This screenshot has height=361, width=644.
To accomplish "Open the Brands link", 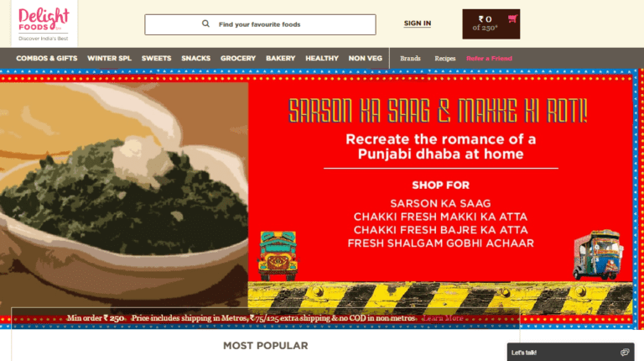I will (x=410, y=59).
